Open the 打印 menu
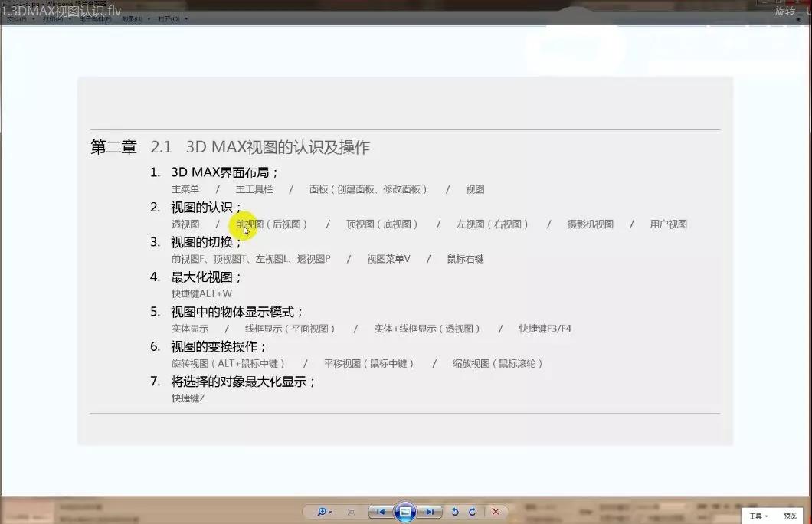 [x=57, y=18]
